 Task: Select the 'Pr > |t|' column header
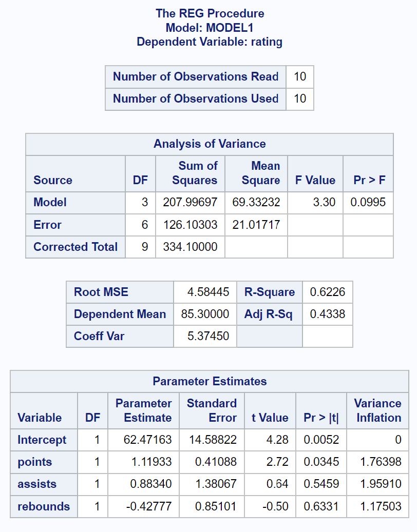click(x=321, y=418)
